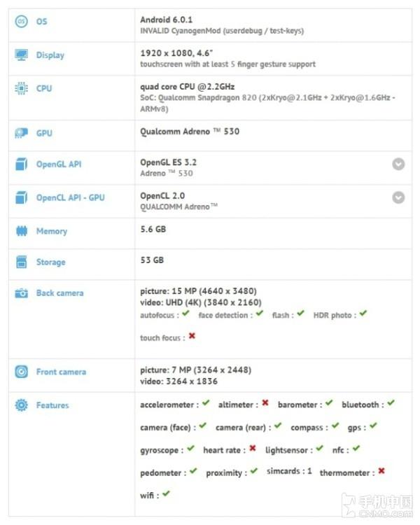Select the OpenCL API - GPU label
Screen dimensions: 420x525
[71, 198]
